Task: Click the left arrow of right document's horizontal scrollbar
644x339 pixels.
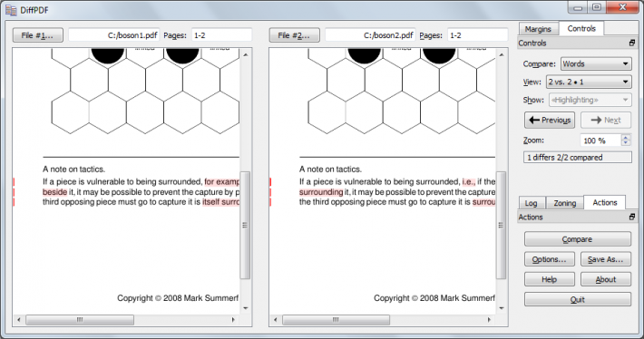Action: pyautogui.click(x=275, y=319)
